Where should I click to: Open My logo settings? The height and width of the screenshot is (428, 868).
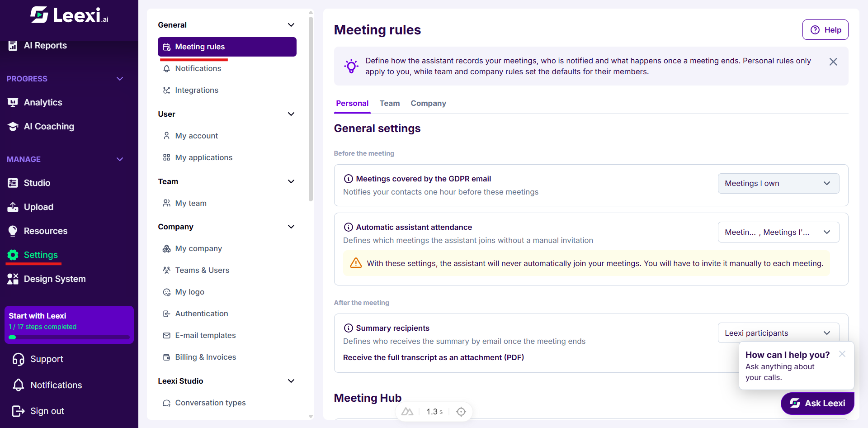tap(227, 292)
